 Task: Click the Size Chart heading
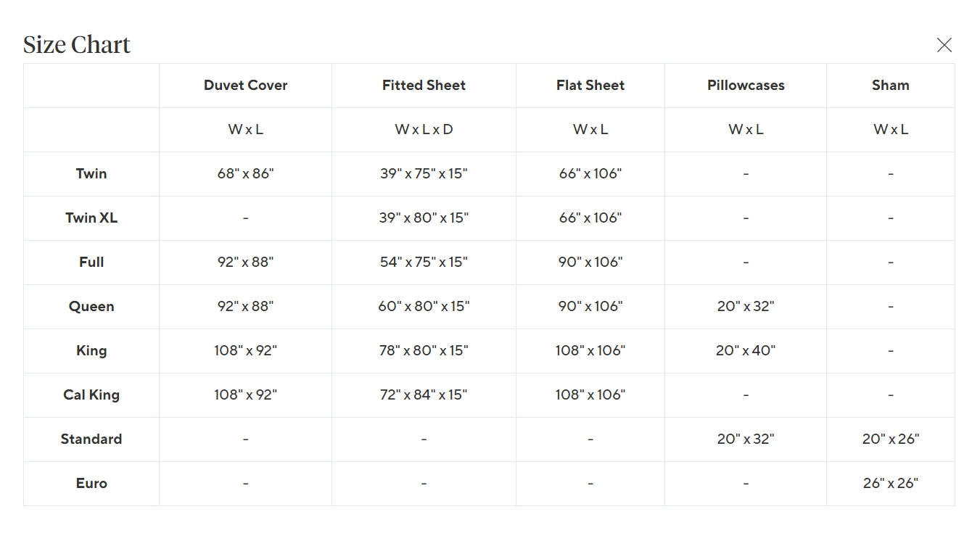(77, 45)
